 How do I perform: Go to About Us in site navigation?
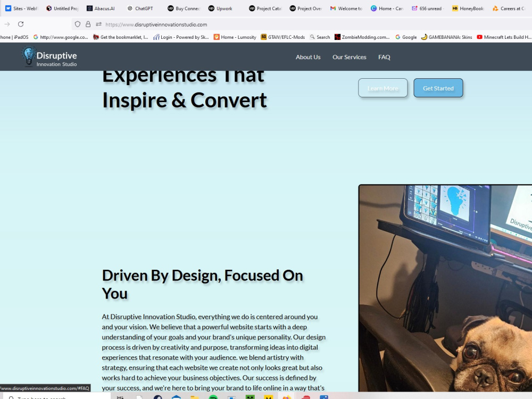point(307,57)
